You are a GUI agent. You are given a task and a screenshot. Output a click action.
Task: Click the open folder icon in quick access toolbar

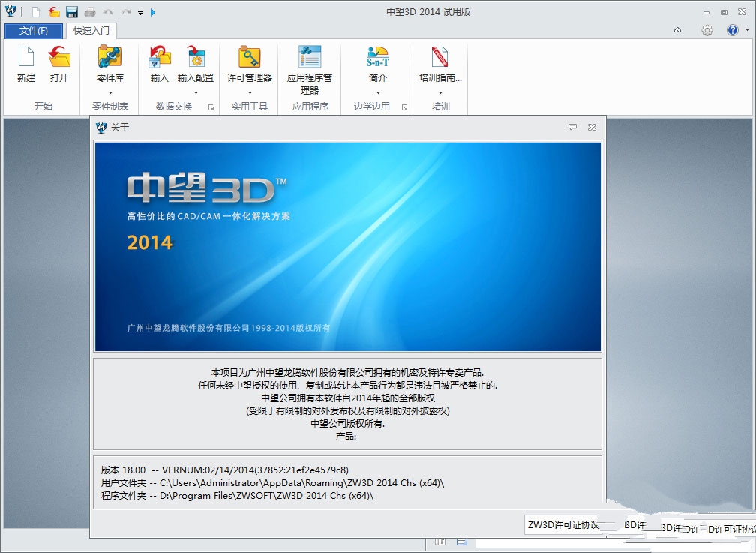(x=54, y=12)
